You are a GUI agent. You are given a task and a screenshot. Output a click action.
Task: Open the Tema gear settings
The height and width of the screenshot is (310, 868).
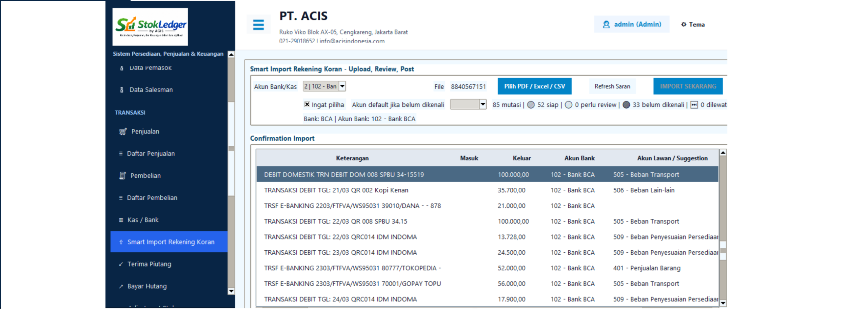[x=683, y=24]
